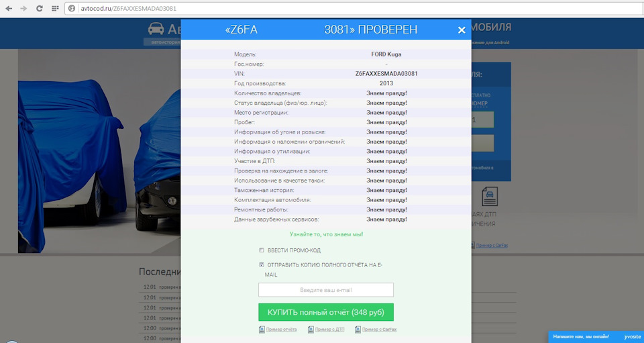Click Знаем правду! next to Пробег

386,122
